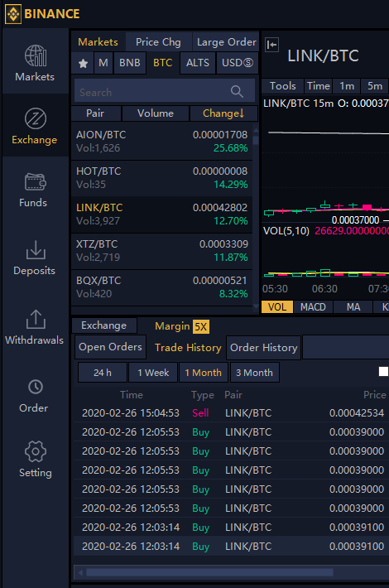Open the ALTS market dropdown

tap(198, 63)
